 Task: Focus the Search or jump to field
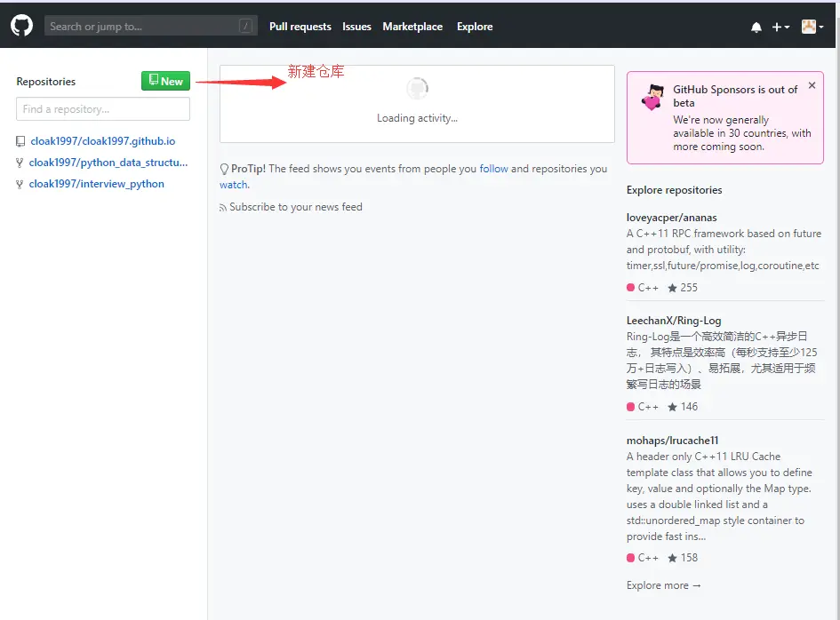150,27
